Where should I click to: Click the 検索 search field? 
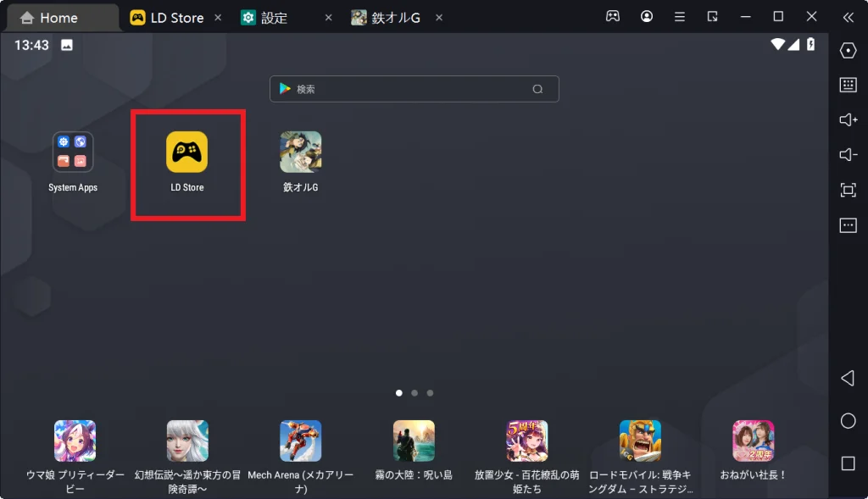click(414, 89)
